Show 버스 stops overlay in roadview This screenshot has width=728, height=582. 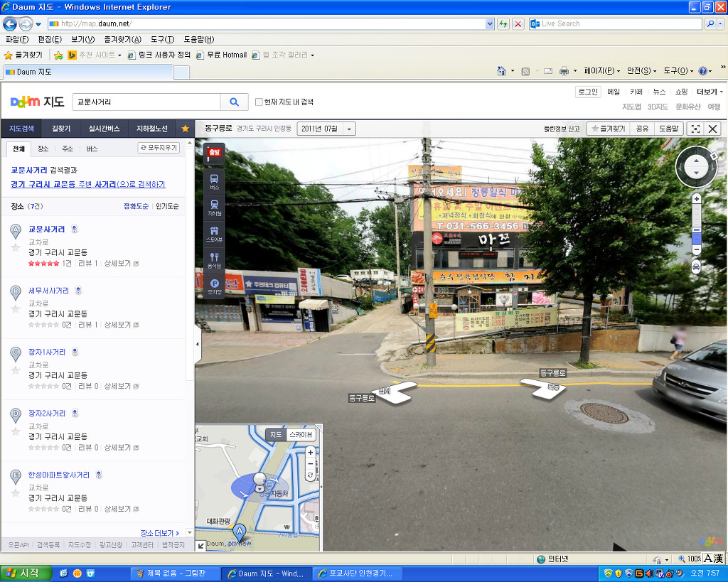pyautogui.click(x=214, y=181)
